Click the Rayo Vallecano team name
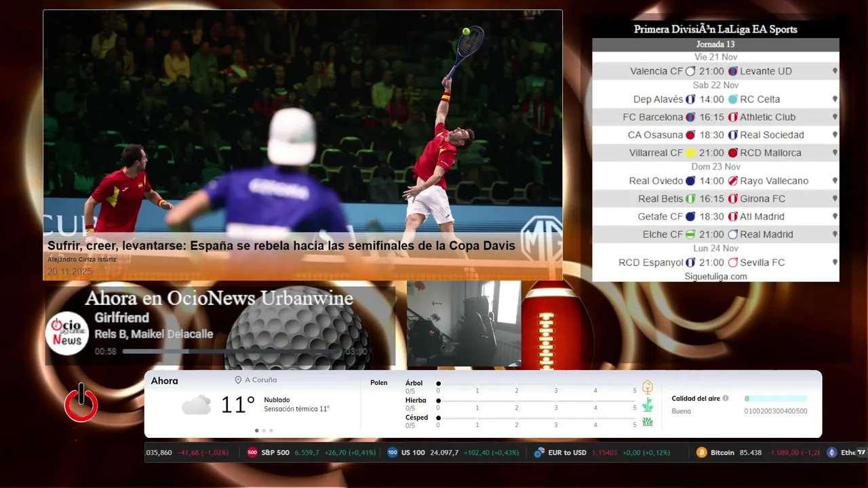868x488 pixels. point(774,181)
